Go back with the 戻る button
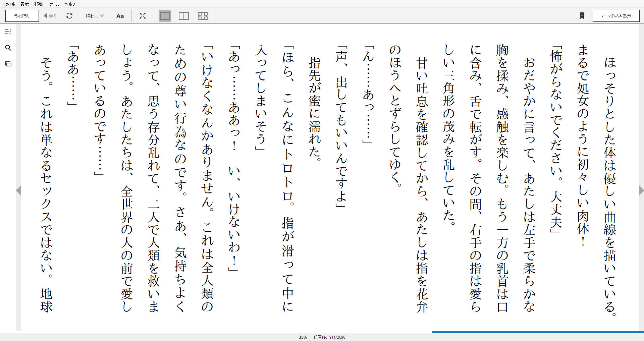 (50, 16)
